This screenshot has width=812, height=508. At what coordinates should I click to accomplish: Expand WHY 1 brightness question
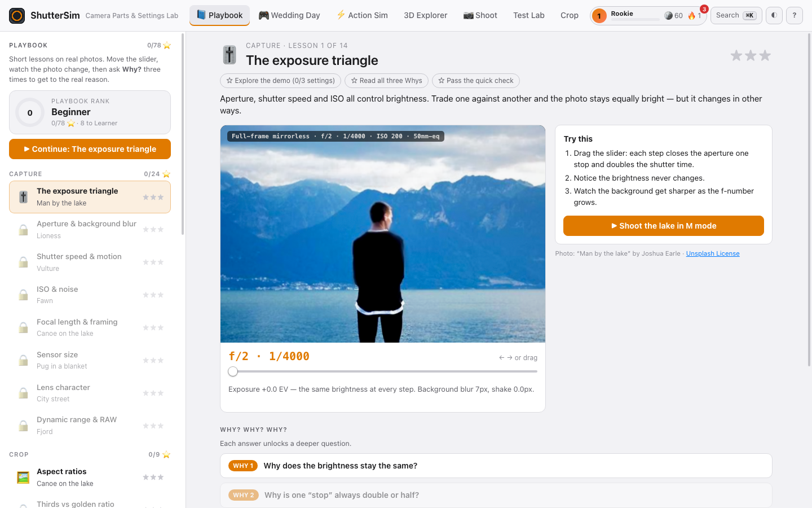(x=496, y=466)
